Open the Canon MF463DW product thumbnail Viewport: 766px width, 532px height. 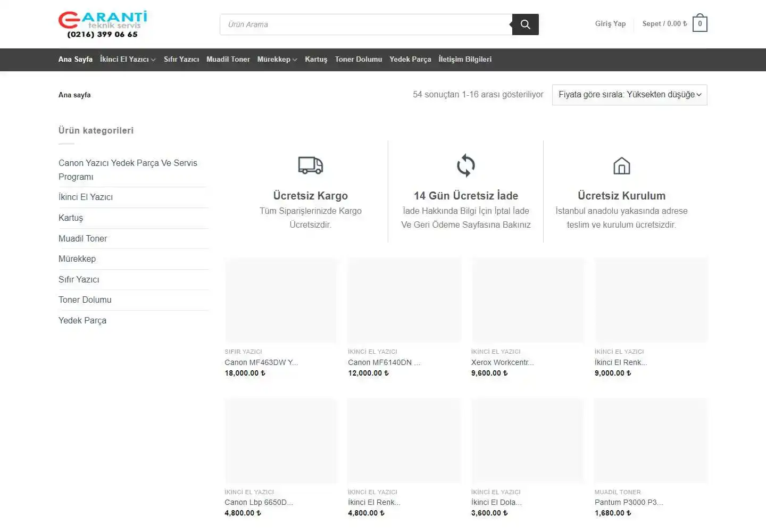click(x=281, y=300)
